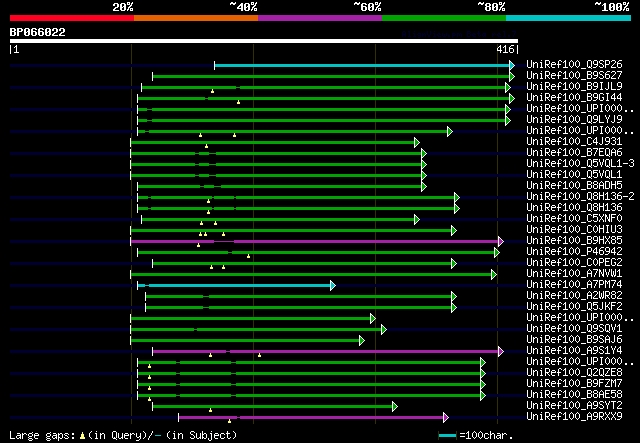Select the green ~80% legend segment

444,18
